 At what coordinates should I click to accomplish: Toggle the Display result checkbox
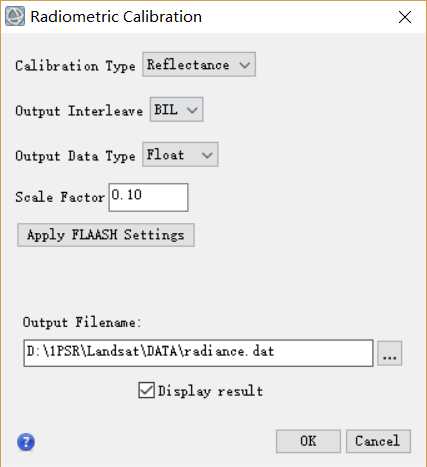147,390
